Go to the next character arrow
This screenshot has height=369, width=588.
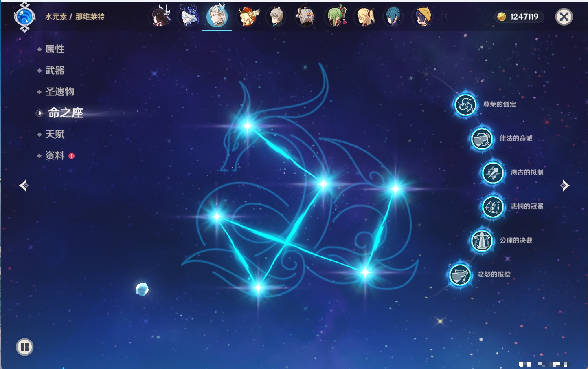pyautogui.click(x=565, y=186)
